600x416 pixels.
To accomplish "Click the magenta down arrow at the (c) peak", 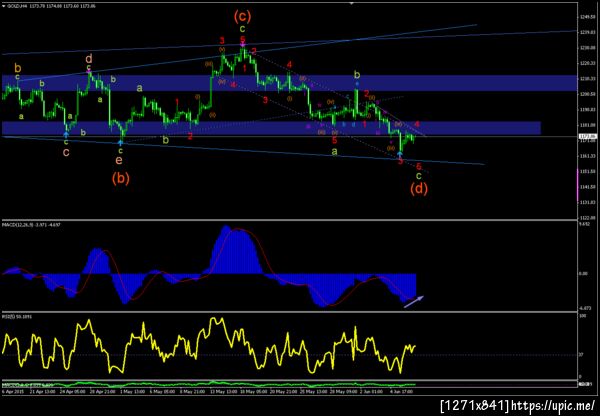I will 243,45.
